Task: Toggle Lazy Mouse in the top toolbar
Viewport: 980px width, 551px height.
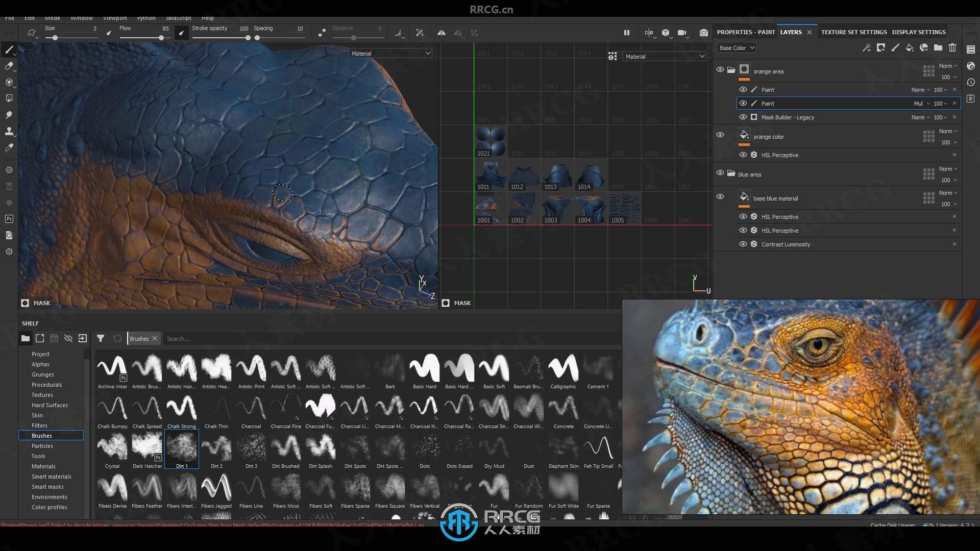Action: click(x=322, y=33)
